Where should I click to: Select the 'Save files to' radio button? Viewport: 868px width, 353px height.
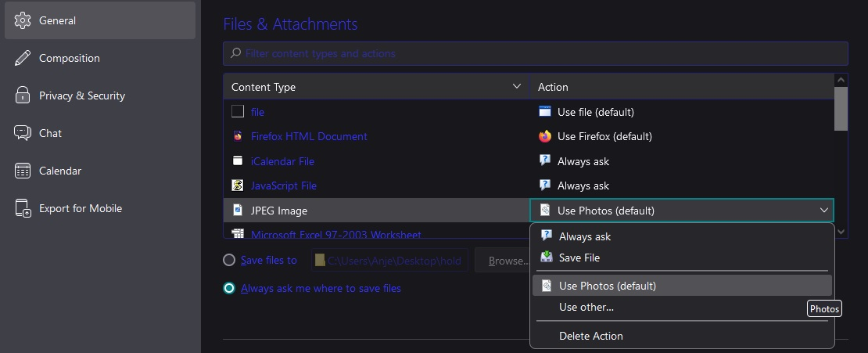click(x=228, y=261)
